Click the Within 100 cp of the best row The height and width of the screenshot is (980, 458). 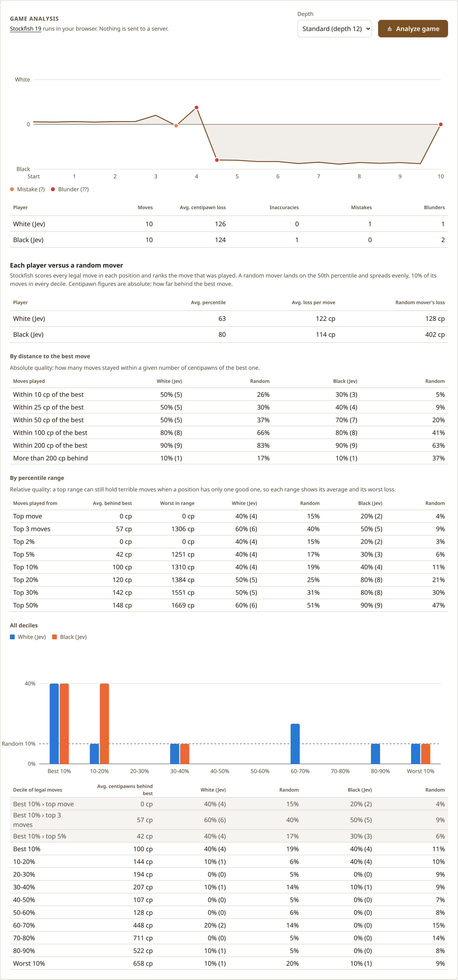click(229, 433)
